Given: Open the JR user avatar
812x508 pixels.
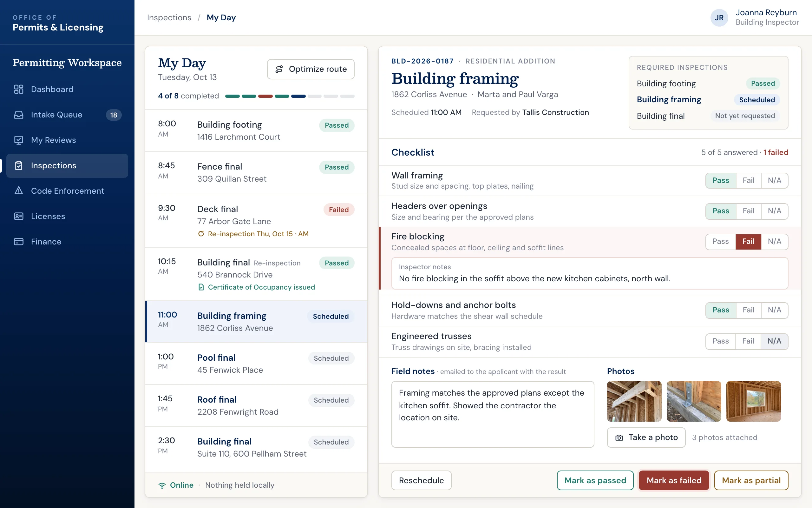Looking at the screenshot, I should [719, 18].
